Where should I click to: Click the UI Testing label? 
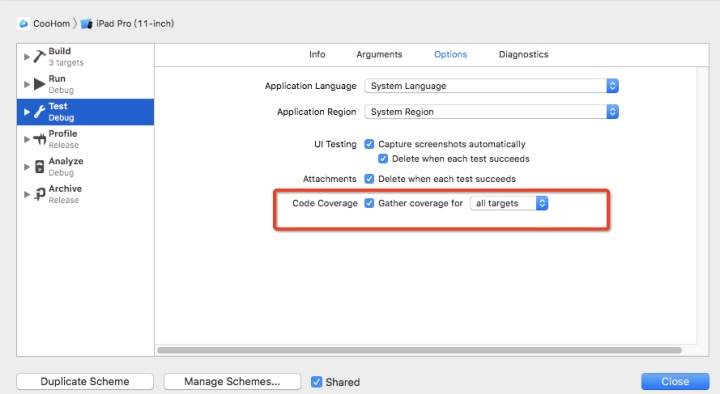pos(335,144)
